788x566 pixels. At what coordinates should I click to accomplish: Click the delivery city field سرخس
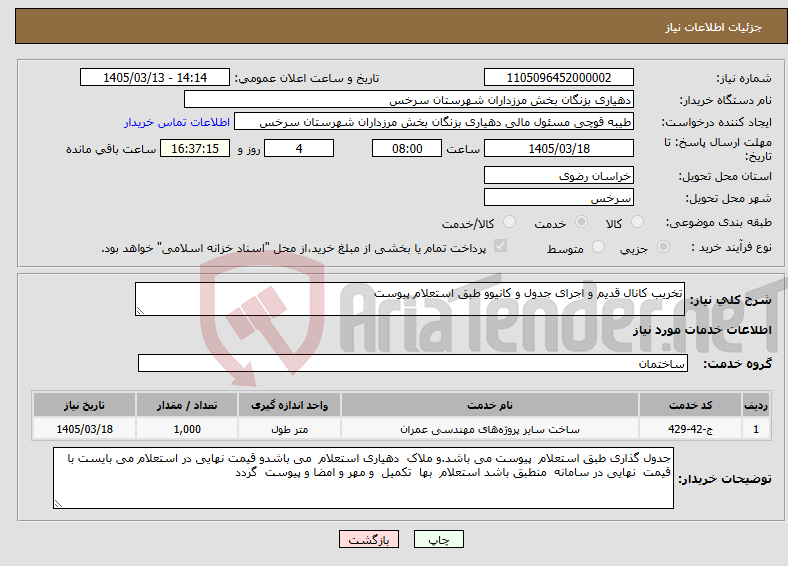click(558, 198)
